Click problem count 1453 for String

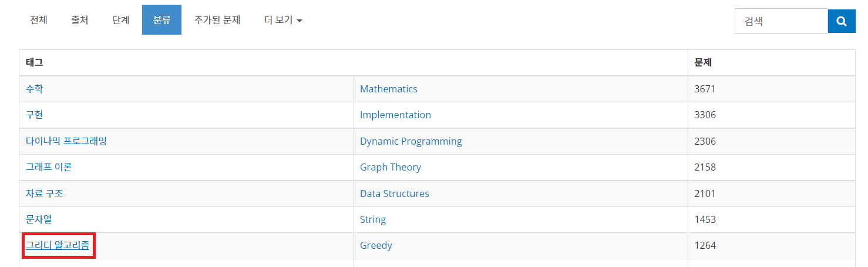(705, 219)
